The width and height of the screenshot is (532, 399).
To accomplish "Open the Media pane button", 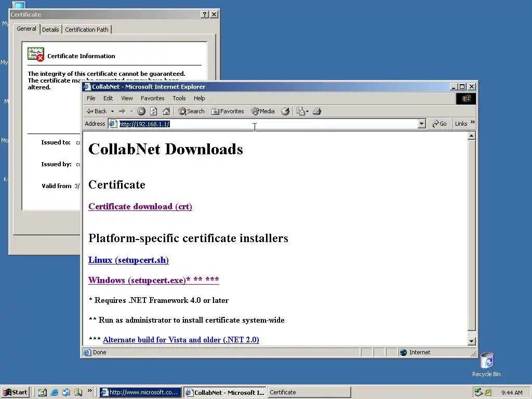I will click(262, 111).
